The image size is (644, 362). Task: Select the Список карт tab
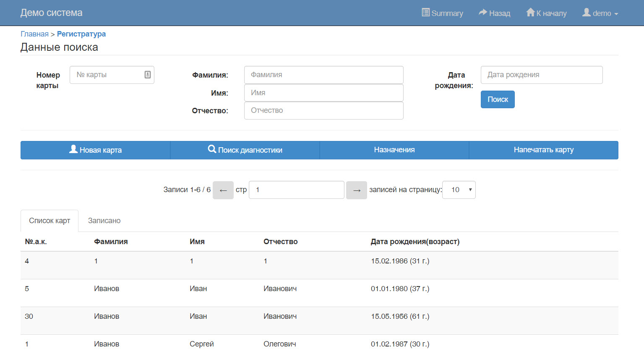pos(50,221)
